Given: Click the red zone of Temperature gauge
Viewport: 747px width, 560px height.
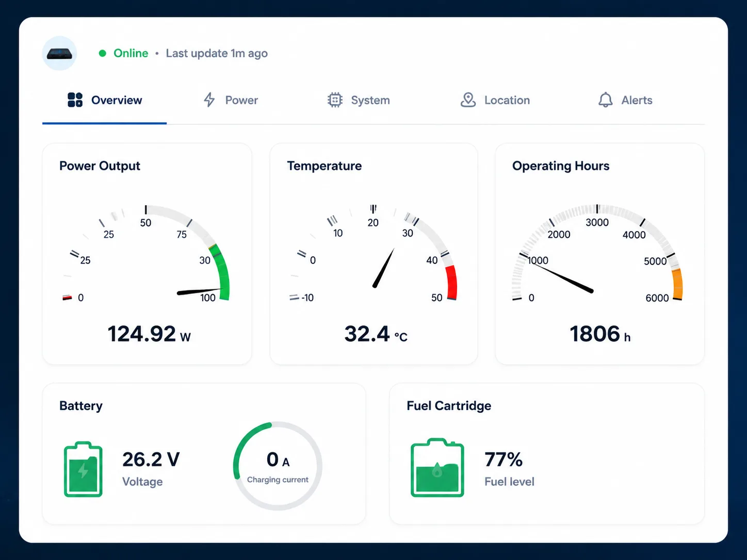Looking at the screenshot, I should point(451,283).
